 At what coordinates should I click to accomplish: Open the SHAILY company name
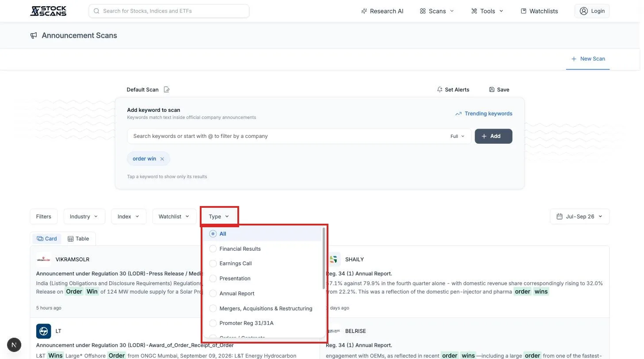pos(354,260)
